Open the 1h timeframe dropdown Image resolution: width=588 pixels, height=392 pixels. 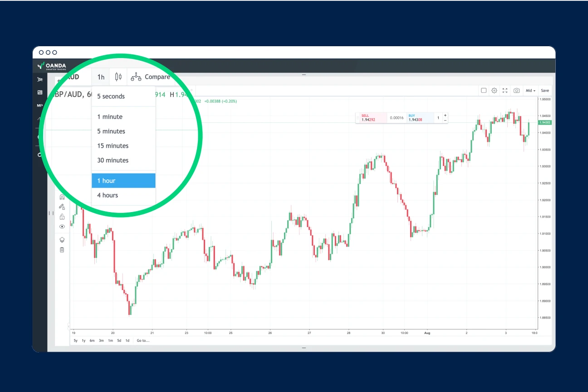click(x=101, y=77)
